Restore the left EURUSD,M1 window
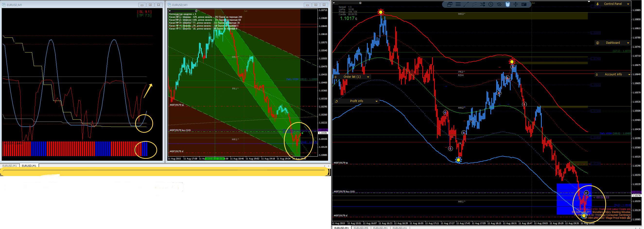This screenshot has width=644, height=229. pos(150,5)
